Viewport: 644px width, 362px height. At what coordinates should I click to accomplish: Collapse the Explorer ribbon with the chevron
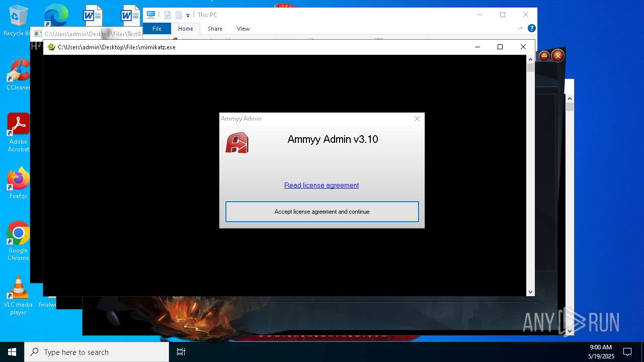[x=520, y=29]
